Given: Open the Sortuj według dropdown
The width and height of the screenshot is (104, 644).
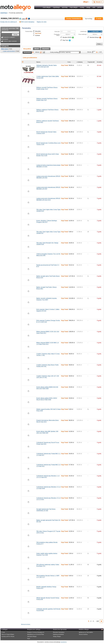Looking at the screenshot, I should (x=70, y=52).
